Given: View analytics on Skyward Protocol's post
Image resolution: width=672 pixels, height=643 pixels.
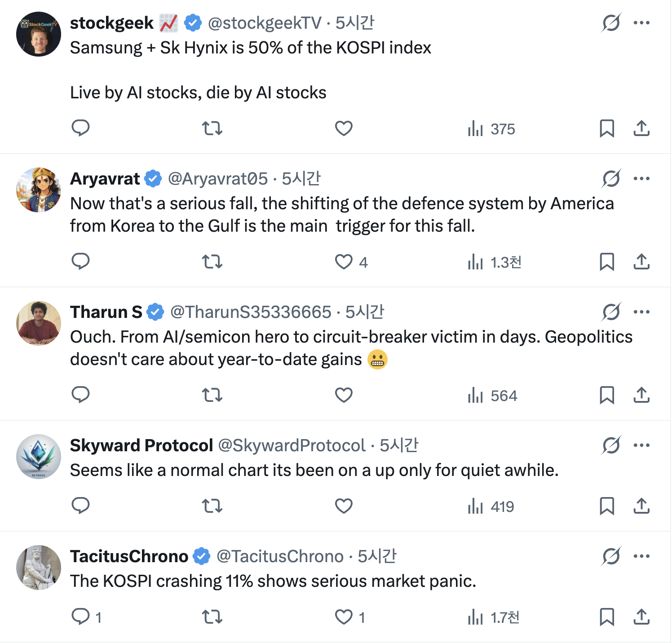Looking at the screenshot, I should (491, 506).
